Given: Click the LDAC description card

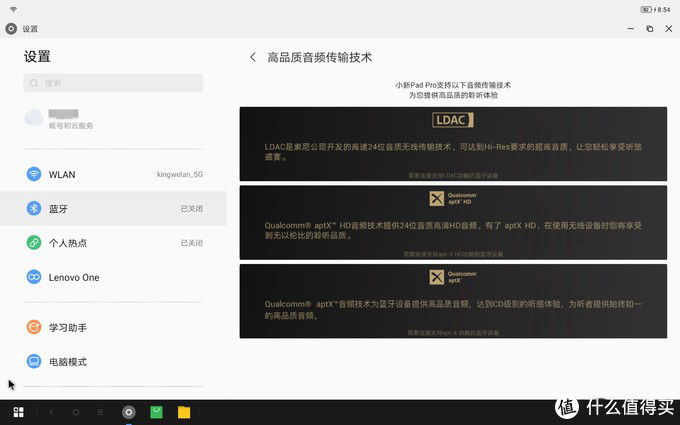Looking at the screenshot, I should coord(453,144).
